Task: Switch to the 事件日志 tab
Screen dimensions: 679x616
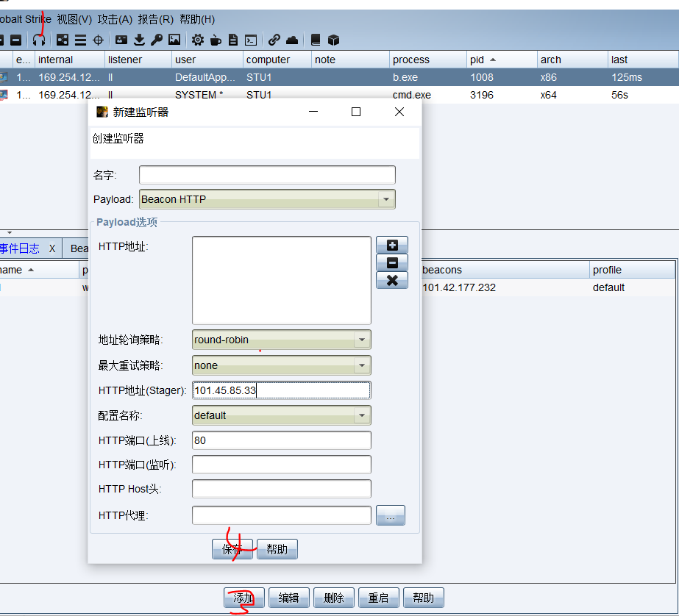Action: click(19, 248)
